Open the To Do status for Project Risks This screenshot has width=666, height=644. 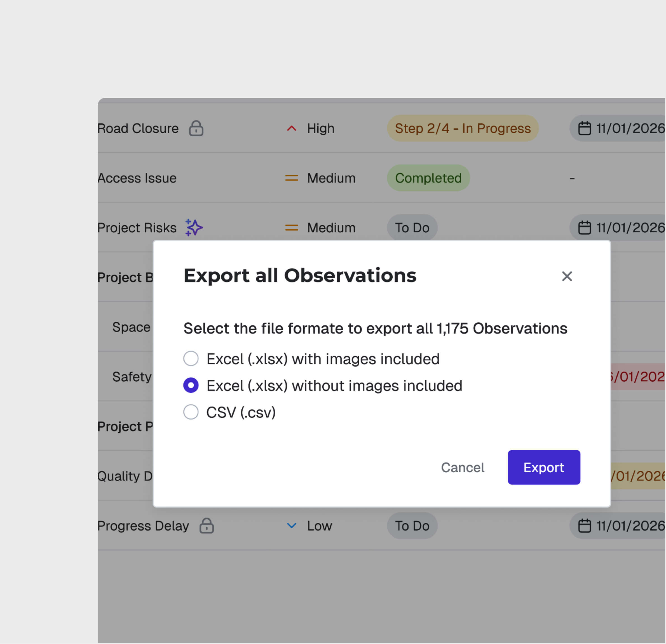[412, 228]
